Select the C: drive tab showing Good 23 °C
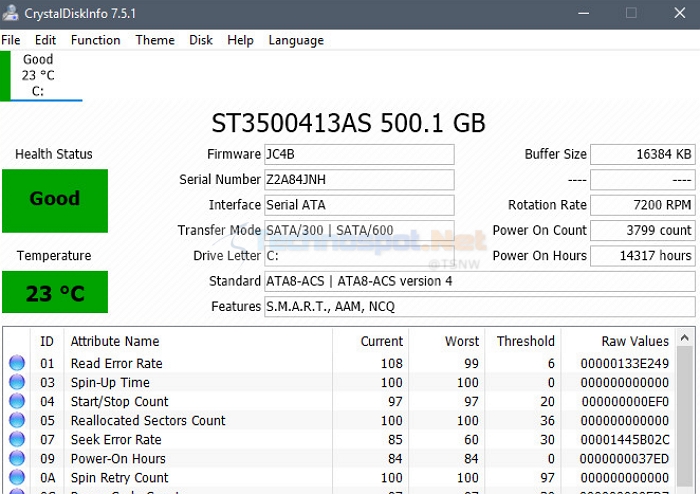 click(41, 76)
